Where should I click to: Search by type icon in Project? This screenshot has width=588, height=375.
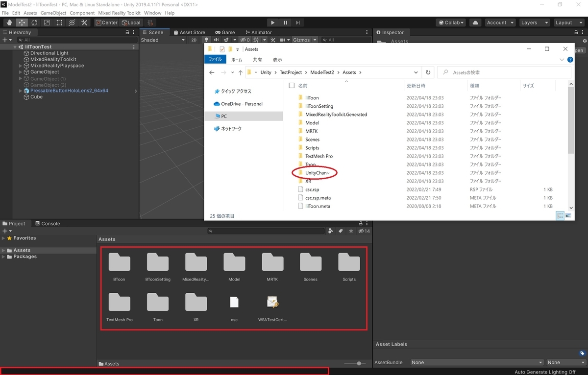coord(331,231)
